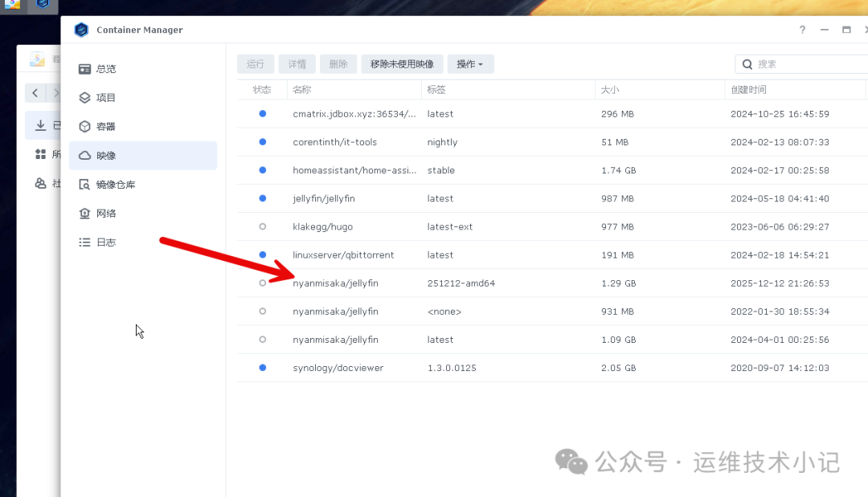Open the 网络 network section
Screen dimensions: 868x497
point(143,214)
